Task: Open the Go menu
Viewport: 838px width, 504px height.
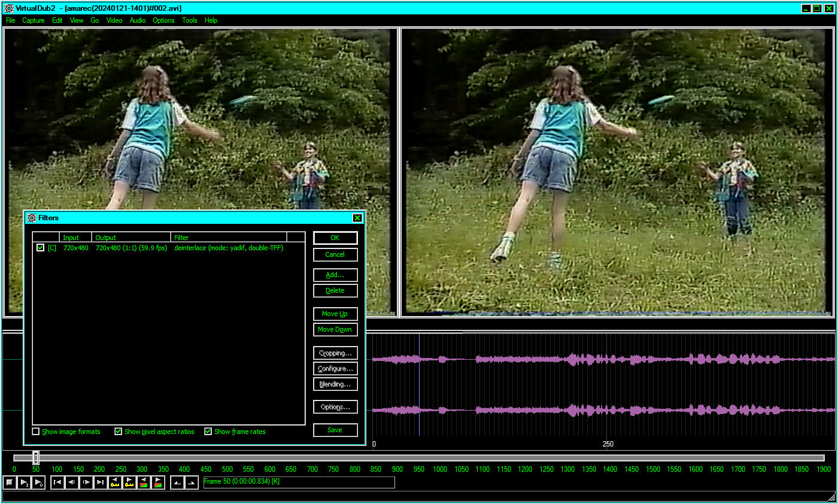Action: (x=95, y=20)
